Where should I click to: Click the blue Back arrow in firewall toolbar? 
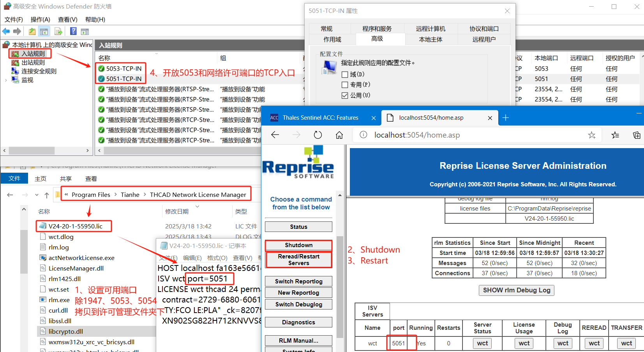[x=6, y=32]
